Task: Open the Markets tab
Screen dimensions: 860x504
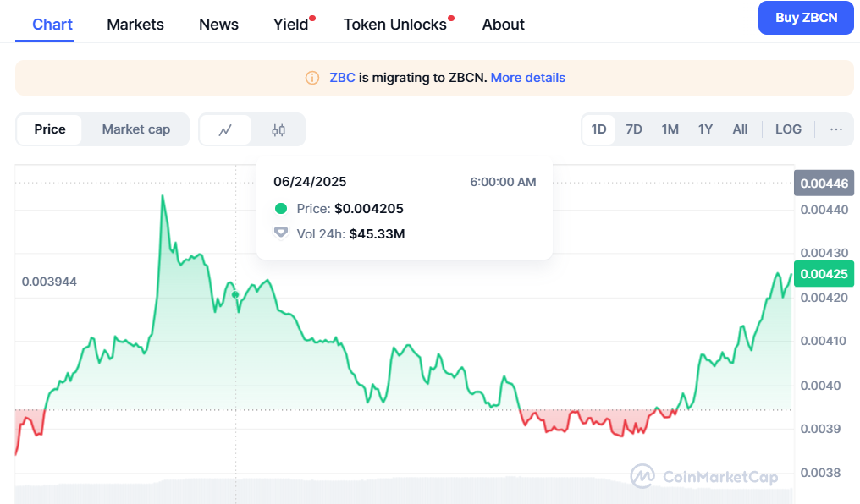Action: tap(135, 25)
